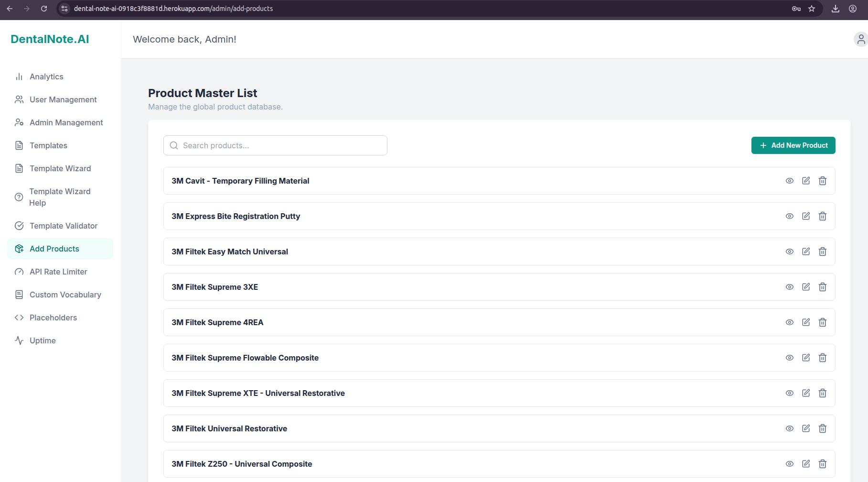Viewport: 868px width, 482px height.
Task: Open the API Rate Limiter gauge icon
Action: (x=19, y=272)
